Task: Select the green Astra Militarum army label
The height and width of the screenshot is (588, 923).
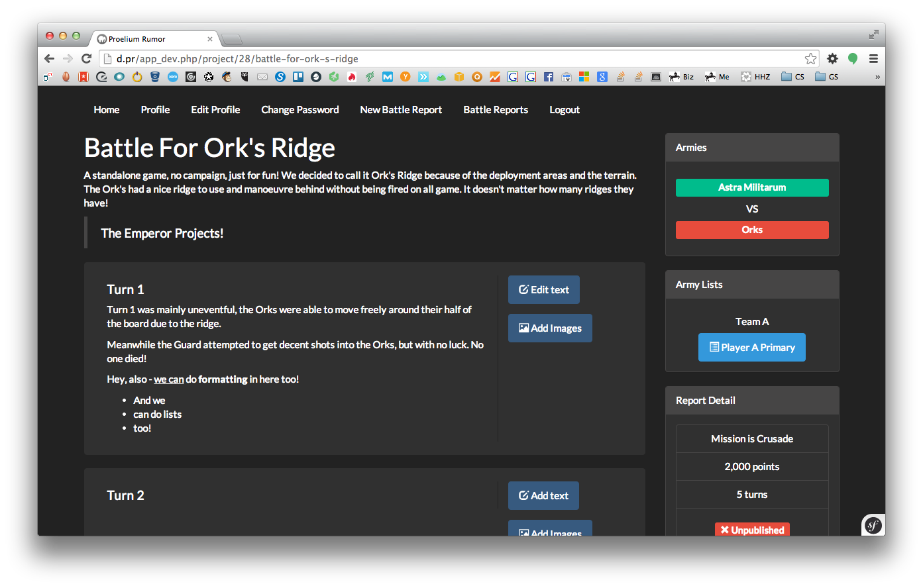Action: (752, 187)
